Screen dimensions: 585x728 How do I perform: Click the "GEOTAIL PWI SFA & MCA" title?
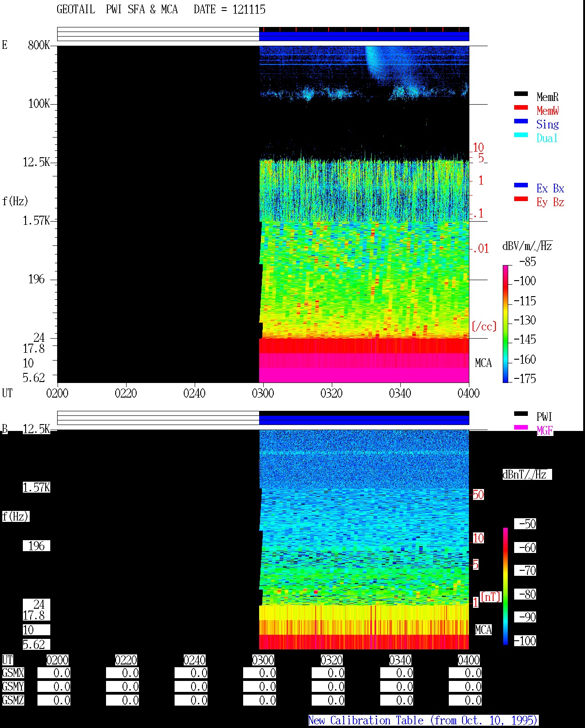click(x=117, y=10)
